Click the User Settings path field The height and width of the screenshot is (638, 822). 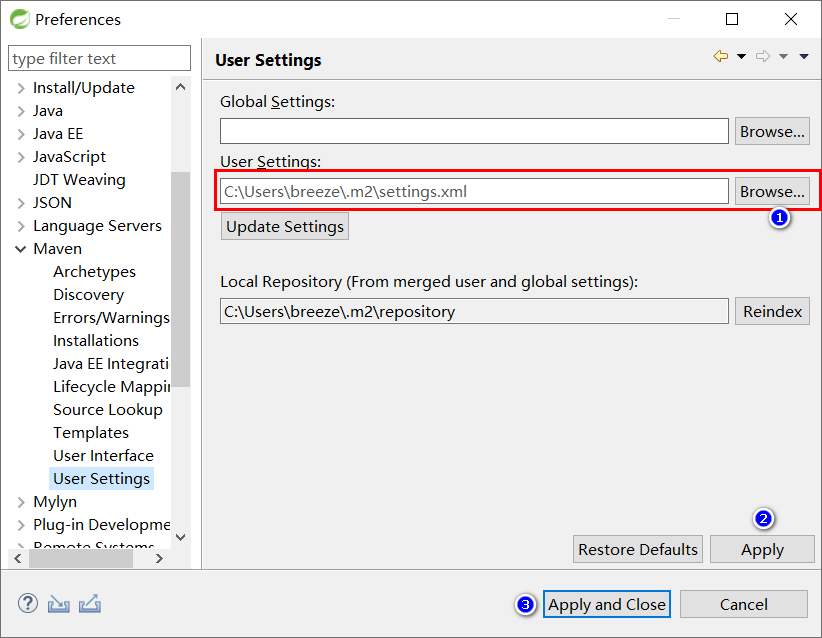[x=474, y=191]
